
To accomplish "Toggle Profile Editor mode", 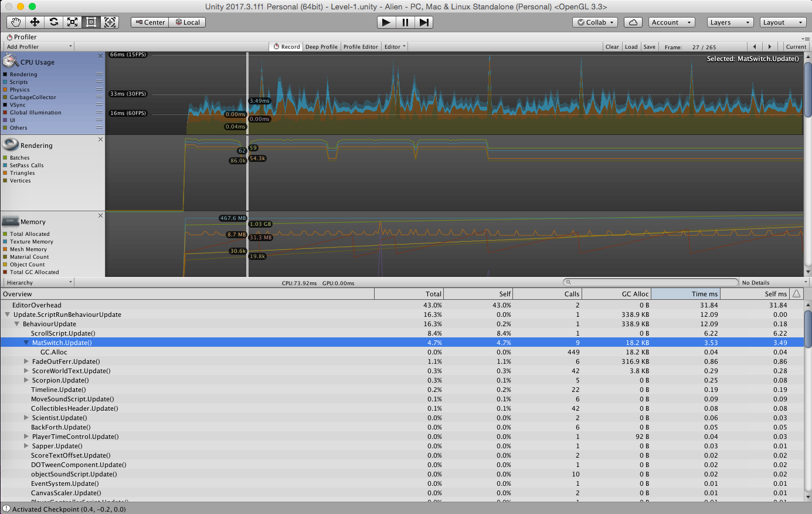I will (x=361, y=46).
